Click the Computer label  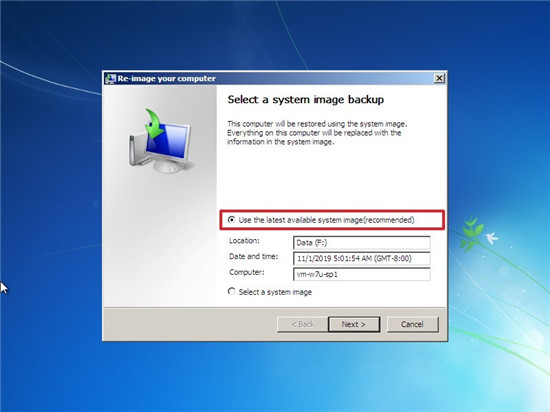[247, 272]
